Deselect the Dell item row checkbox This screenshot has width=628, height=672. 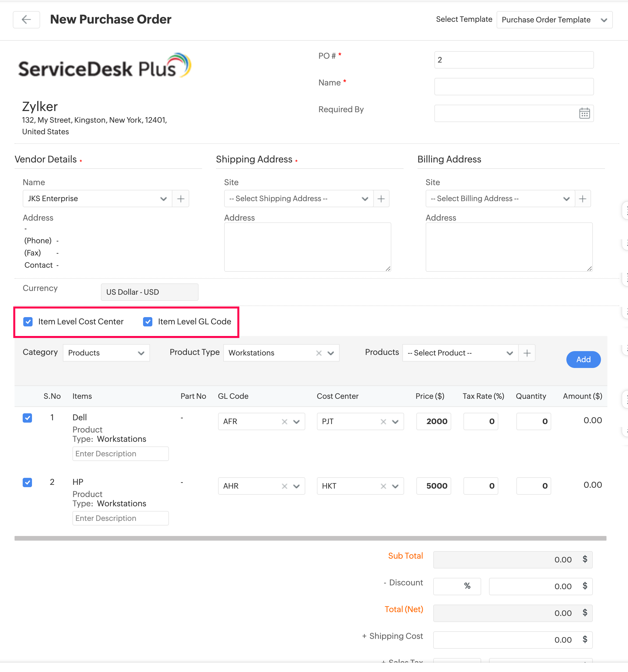tap(27, 418)
